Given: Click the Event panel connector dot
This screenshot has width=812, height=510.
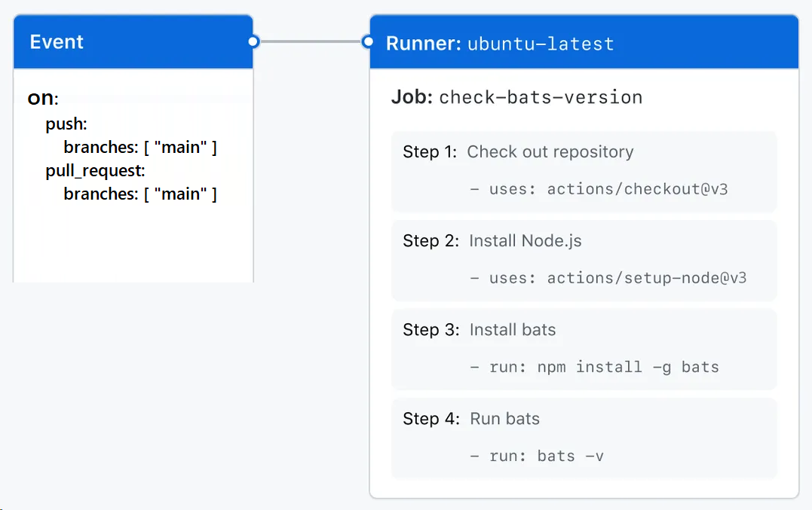Looking at the screenshot, I should tap(254, 41).
